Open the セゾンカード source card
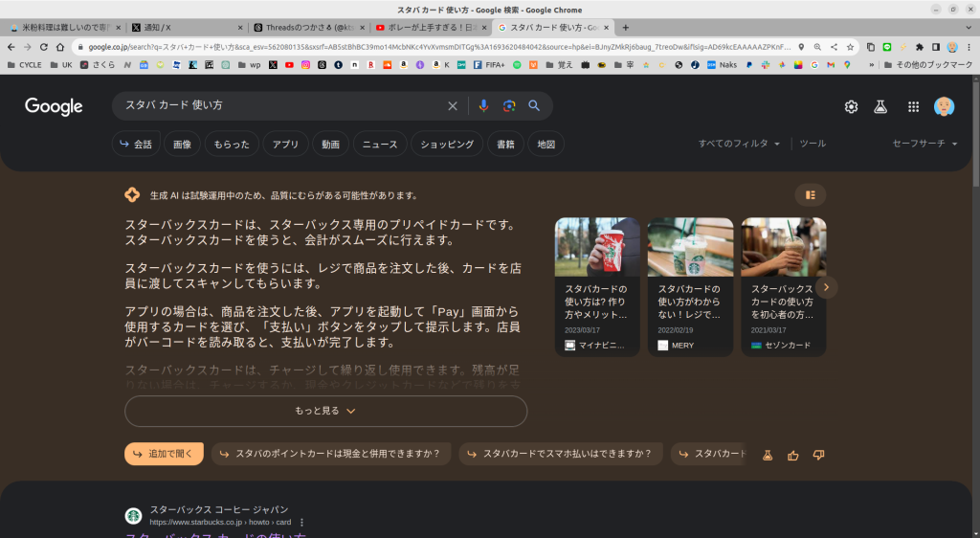Screen dimensions: 980x538 784,287
